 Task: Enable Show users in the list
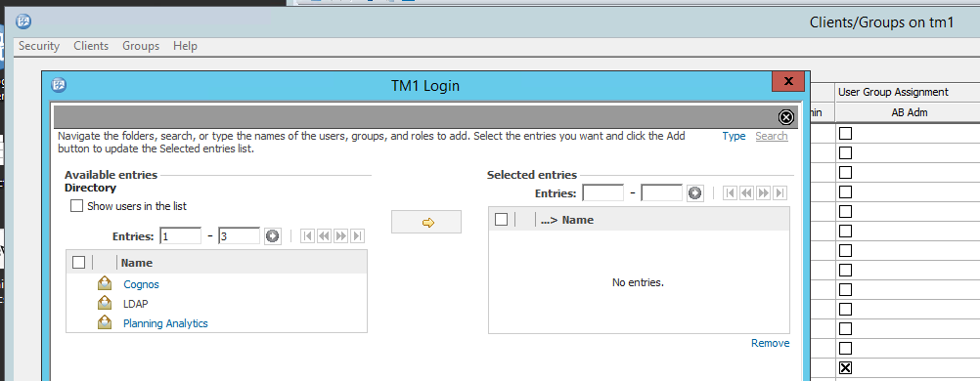(x=77, y=205)
